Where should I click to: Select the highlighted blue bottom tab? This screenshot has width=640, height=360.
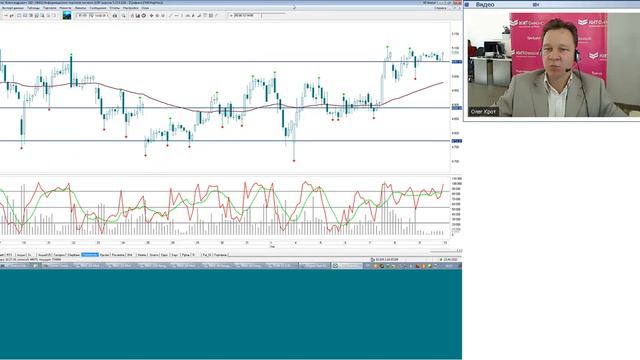90,255
